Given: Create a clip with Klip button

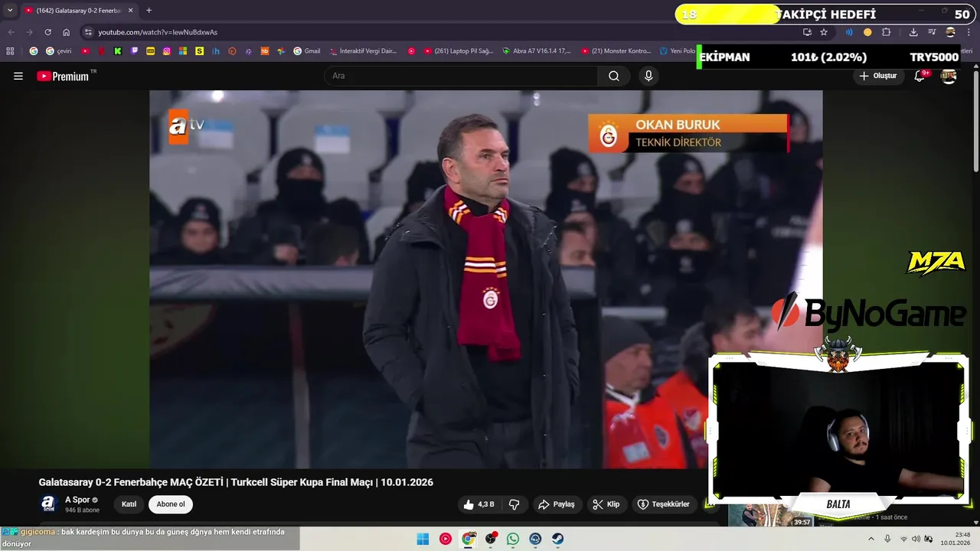Looking at the screenshot, I should click(x=606, y=504).
